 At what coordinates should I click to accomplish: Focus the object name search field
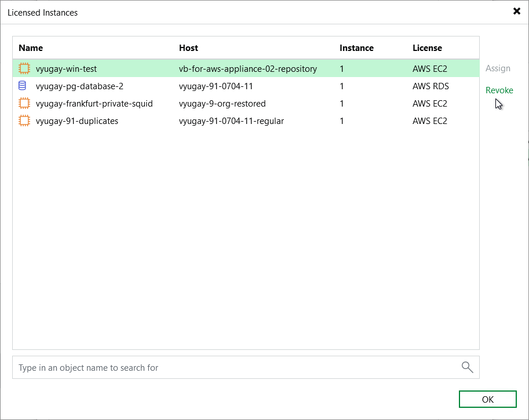pyautogui.click(x=232, y=367)
